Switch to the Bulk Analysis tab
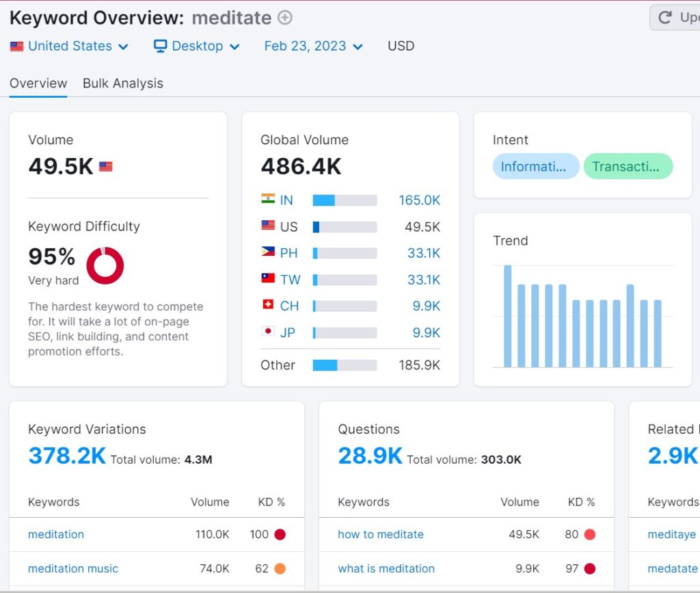 click(x=123, y=83)
